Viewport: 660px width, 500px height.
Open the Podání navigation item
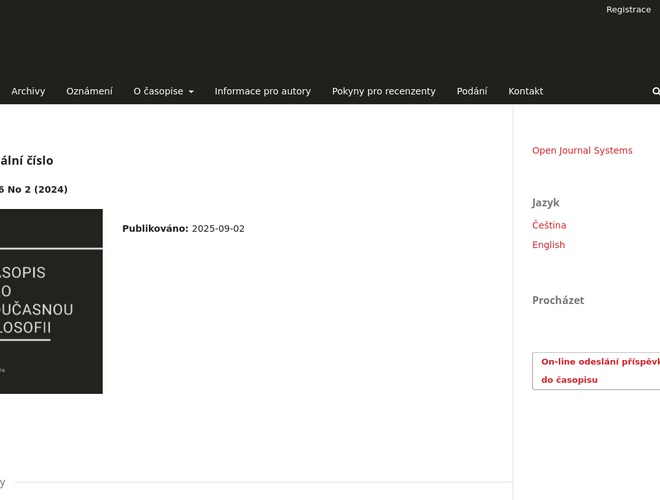(471, 91)
